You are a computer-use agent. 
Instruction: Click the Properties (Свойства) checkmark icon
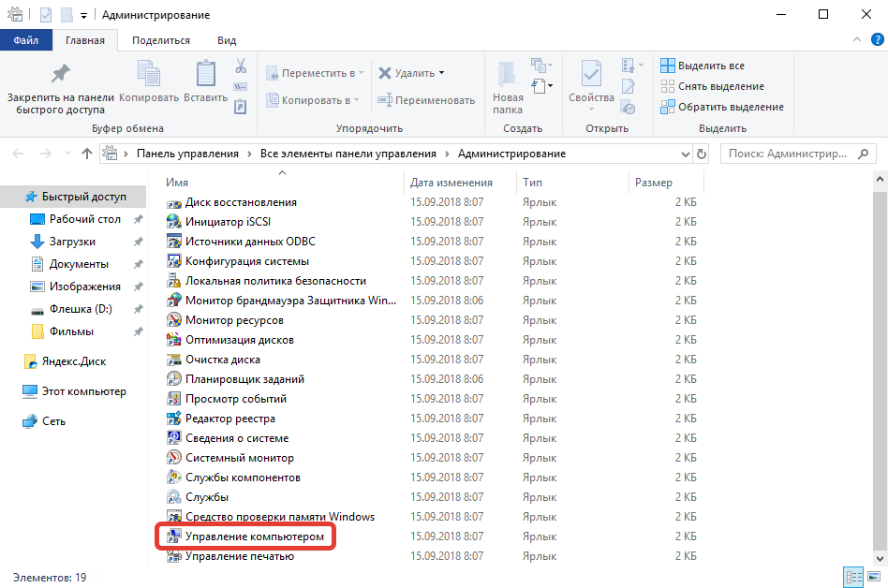pyautogui.click(x=591, y=74)
